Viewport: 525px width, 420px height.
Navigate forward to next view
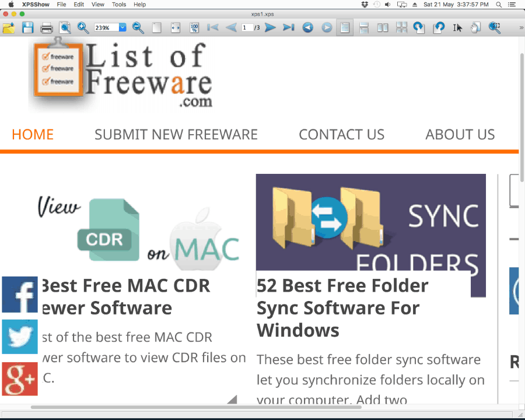[327, 27]
